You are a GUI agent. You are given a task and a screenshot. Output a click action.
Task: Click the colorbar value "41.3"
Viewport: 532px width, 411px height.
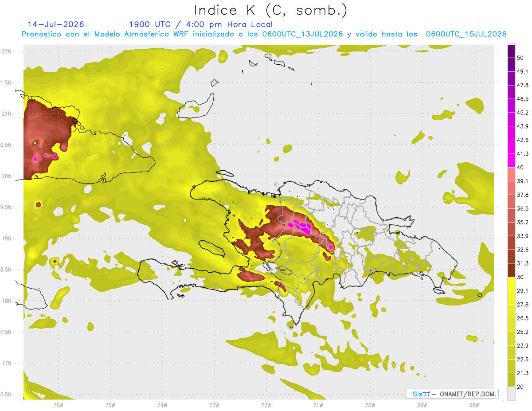tap(523, 154)
